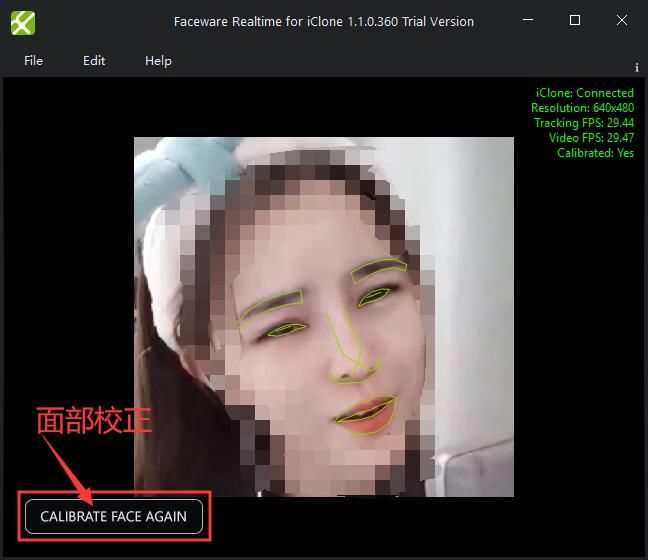This screenshot has width=648, height=560.
Task: Select the 'iClone: Connected' status text
Action: (x=584, y=93)
